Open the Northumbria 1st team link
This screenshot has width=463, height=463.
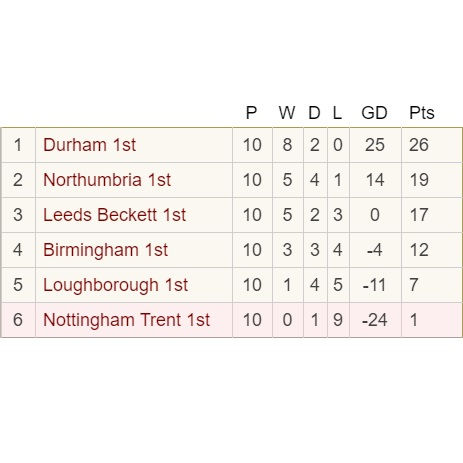pyautogui.click(x=107, y=180)
